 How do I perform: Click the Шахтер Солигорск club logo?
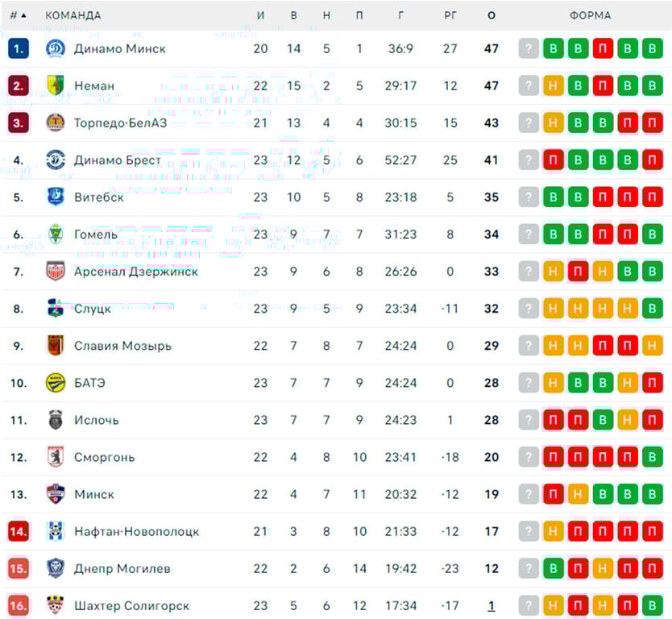tap(56, 605)
